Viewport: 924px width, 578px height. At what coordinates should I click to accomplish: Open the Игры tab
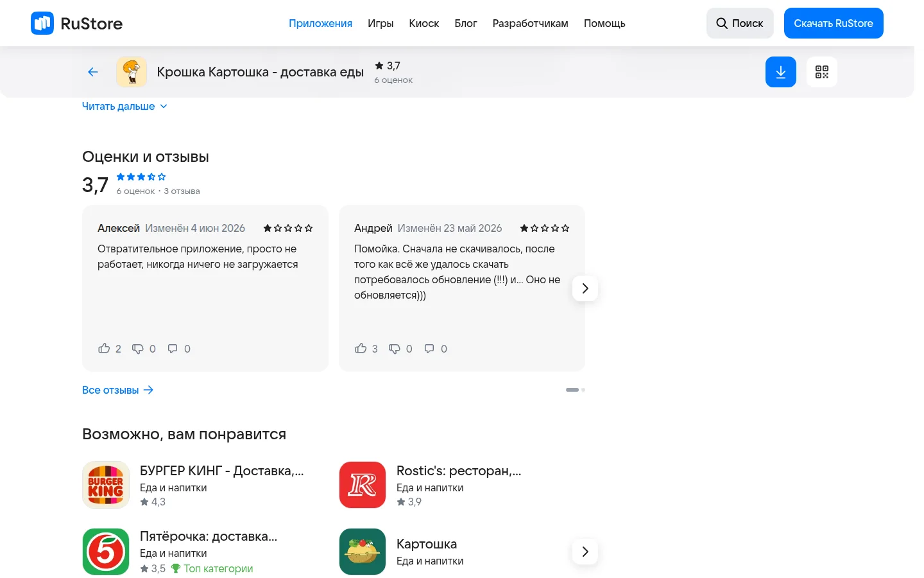pyautogui.click(x=381, y=23)
